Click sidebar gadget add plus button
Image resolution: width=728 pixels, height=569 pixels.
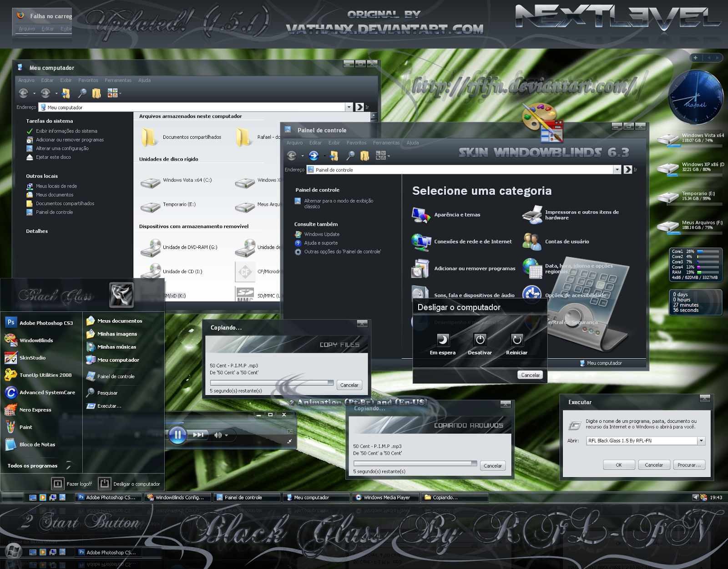[x=695, y=58]
